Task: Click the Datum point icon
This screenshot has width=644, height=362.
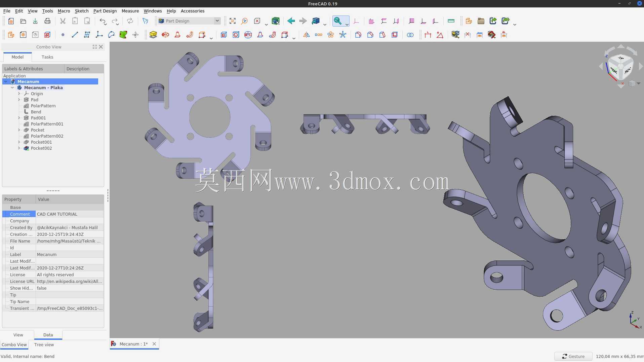Action: [x=63, y=35]
